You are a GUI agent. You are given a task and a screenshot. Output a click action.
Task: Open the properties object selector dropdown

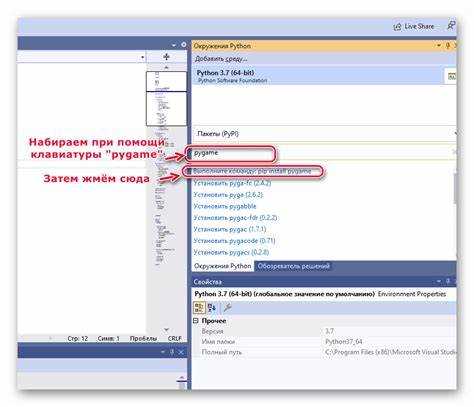[324, 294]
